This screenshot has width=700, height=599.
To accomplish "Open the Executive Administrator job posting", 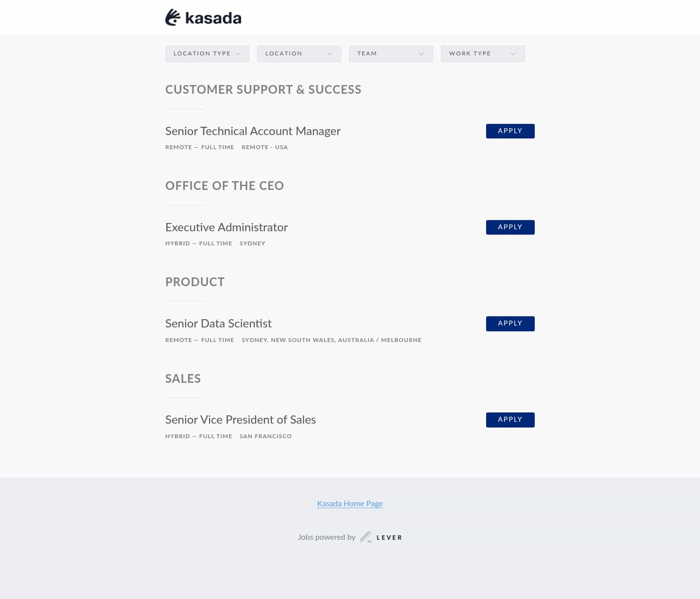I will pyautogui.click(x=226, y=227).
